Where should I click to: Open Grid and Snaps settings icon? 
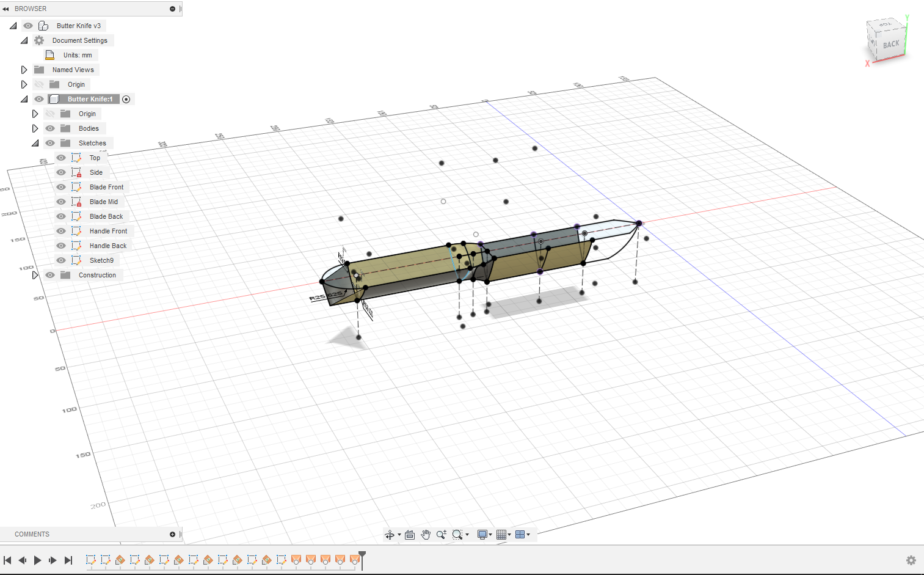pos(501,535)
